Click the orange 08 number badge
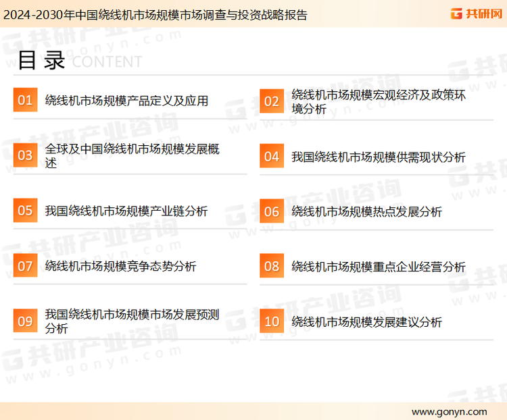 (271, 266)
